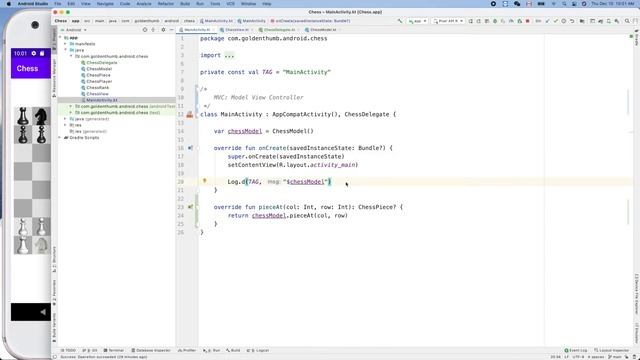Click the project panel settings gear icon
Image resolution: width=640 pixels, height=360 pixels.
coord(163,30)
